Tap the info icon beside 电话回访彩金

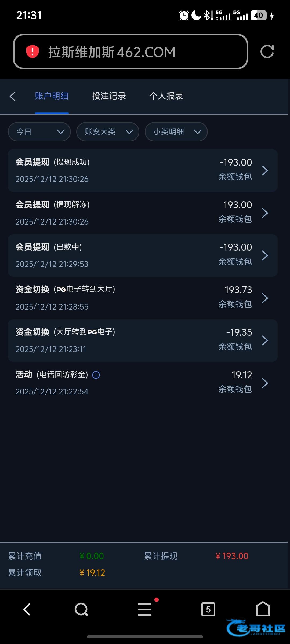click(96, 375)
